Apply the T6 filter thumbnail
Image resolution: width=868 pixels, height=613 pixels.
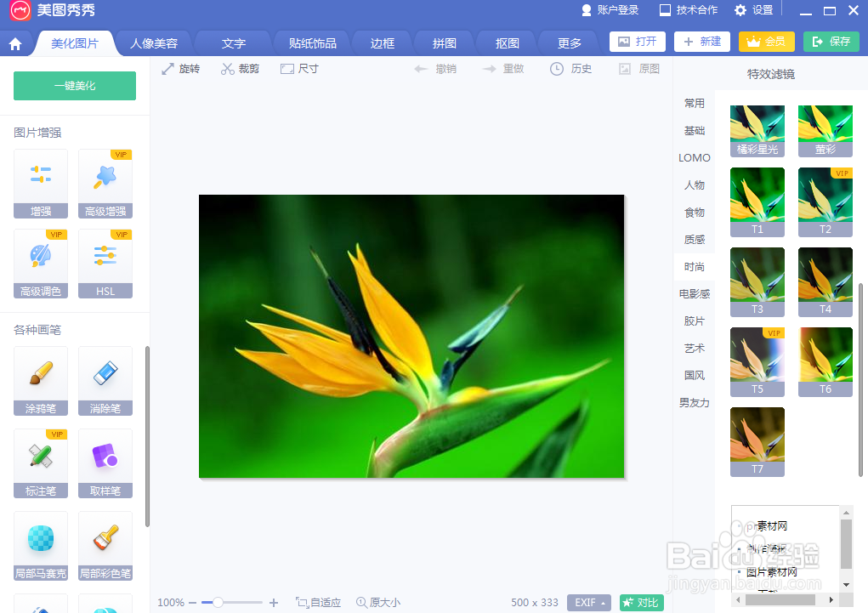825,362
